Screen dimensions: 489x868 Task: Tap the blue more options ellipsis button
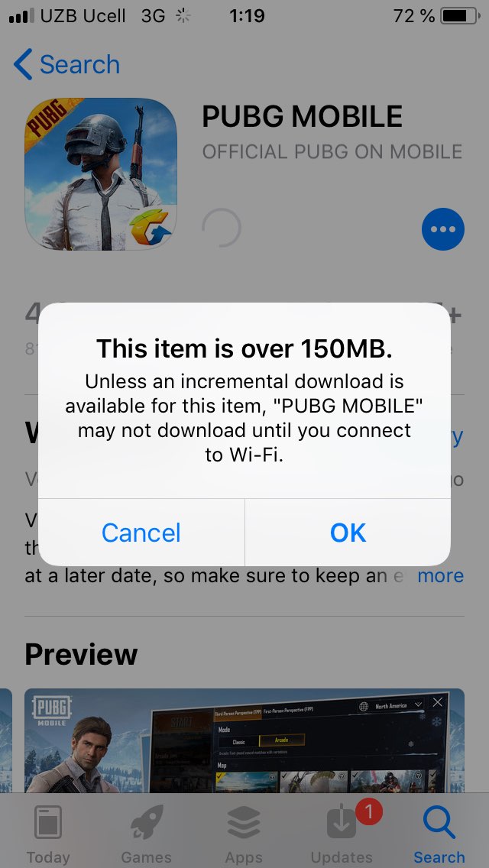point(442,229)
